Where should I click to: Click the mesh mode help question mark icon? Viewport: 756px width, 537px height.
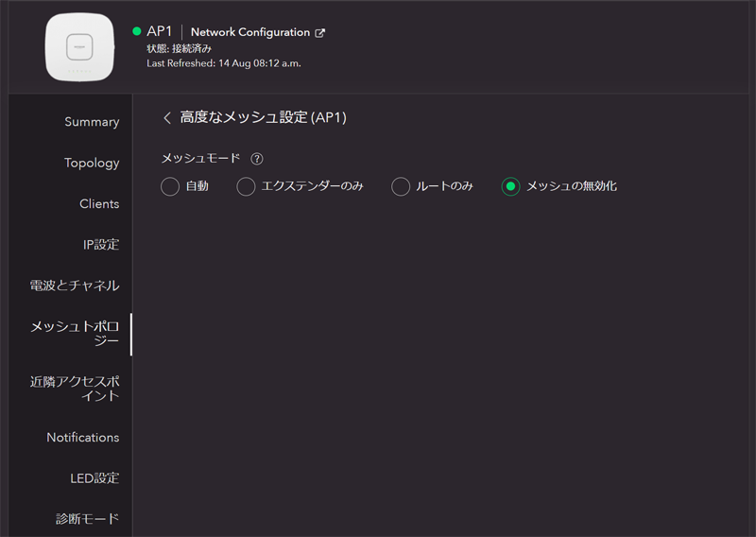[x=257, y=159]
